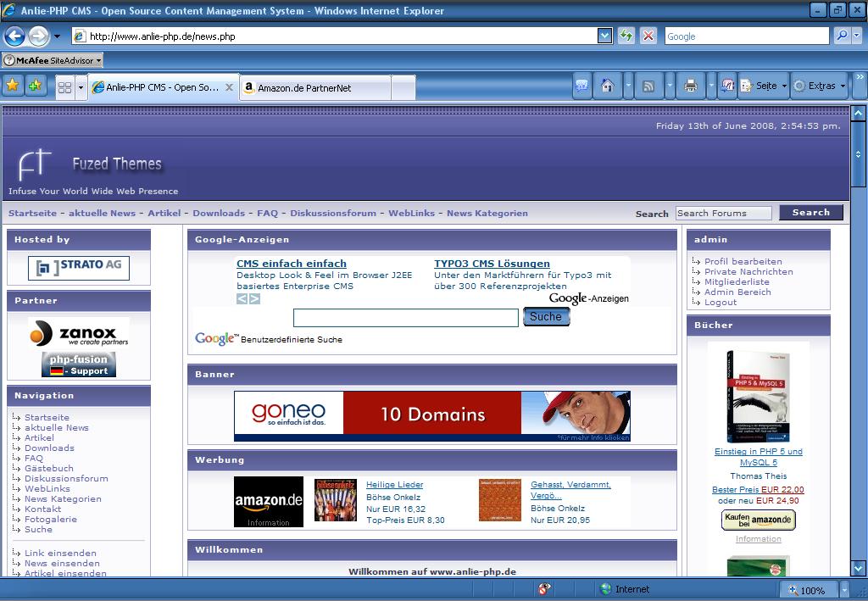Screen dimensions: 868x601
Task: Open the Quick Tabs view button
Action: pyautogui.click(x=64, y=87)
